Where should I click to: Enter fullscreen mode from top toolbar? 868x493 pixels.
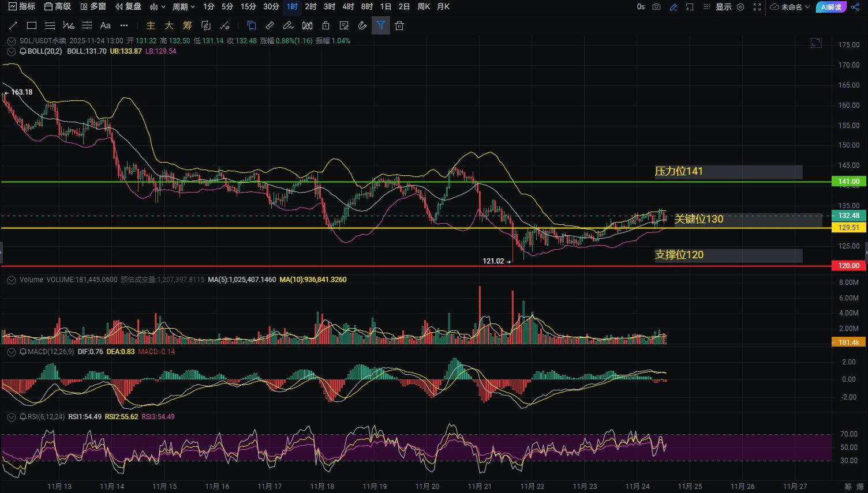click(757, 7)
